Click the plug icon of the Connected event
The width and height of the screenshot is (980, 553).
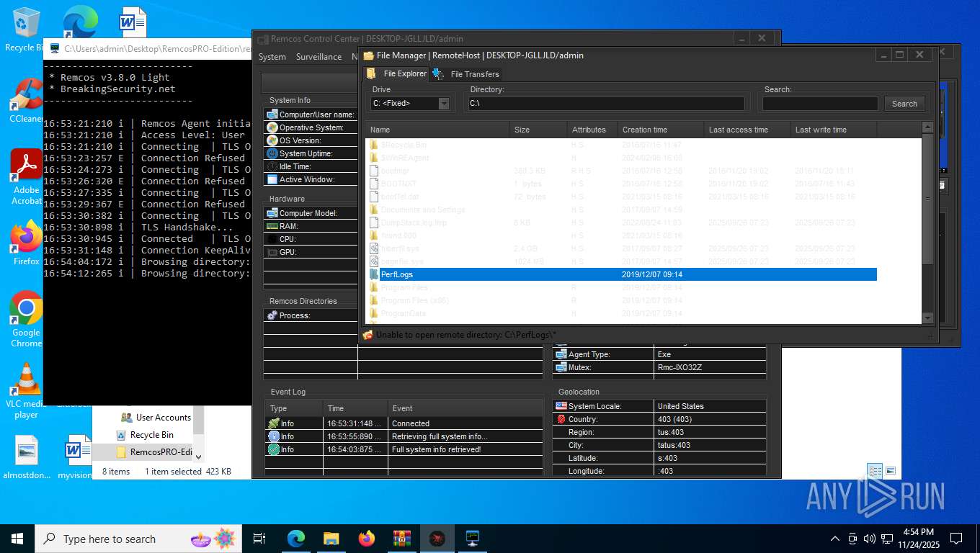tap(274, 423)
